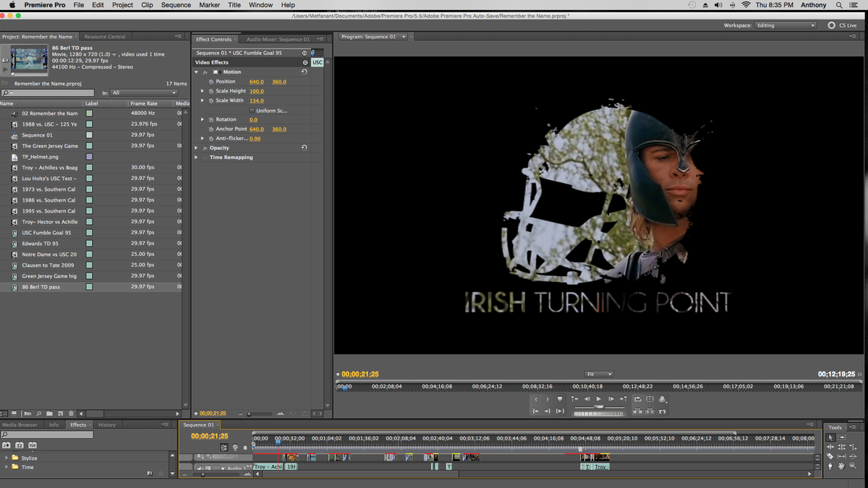
Task: Select the Razor tool
Action: [x=830, y=456]
